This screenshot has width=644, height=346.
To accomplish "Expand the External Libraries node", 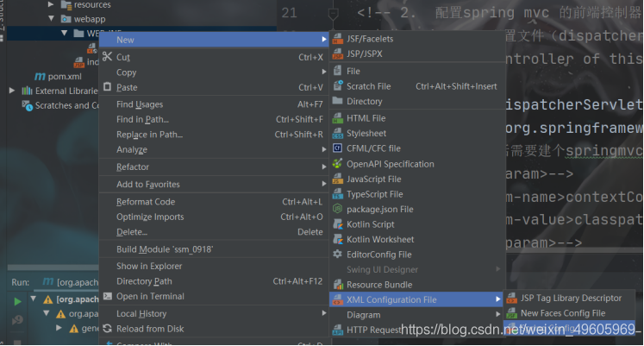I will click(x=12, y=91).
